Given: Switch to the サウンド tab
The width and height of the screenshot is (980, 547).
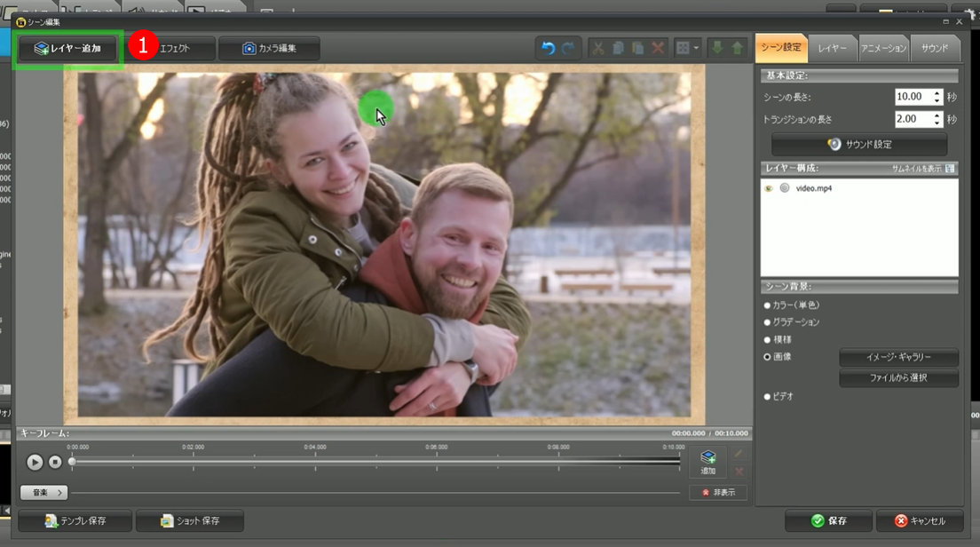Looking at the screenshot, I should coord(935,48).
